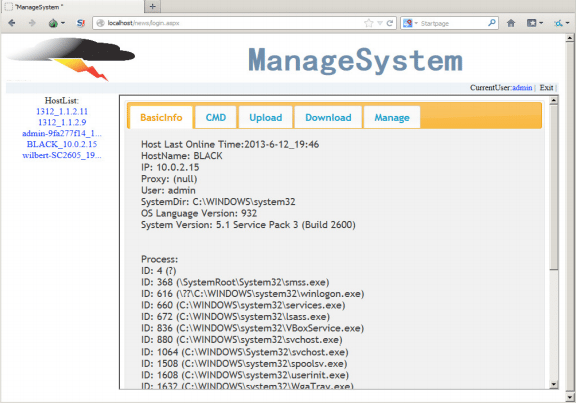Select host BLACK_10.0.2.15 in HostList
Image resolution: width=576 pixels, height=403 pixels.
62,144
